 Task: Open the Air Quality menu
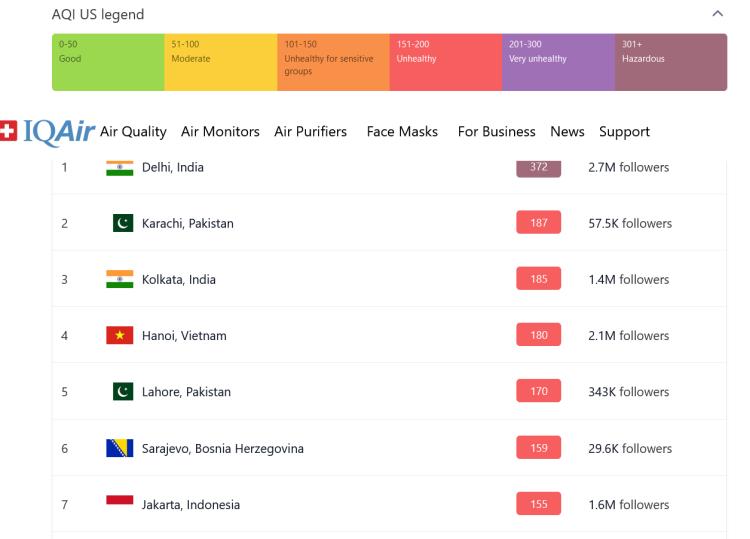point(133,132)
